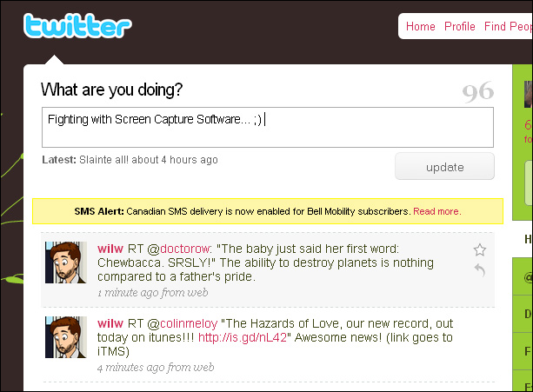Open the http://is.gd/nL42 link

[x=243, y=337]
